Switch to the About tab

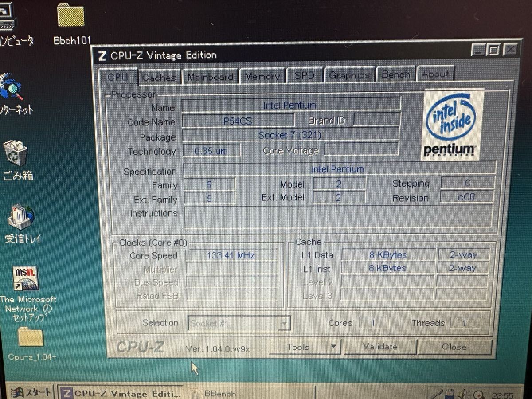435,74
